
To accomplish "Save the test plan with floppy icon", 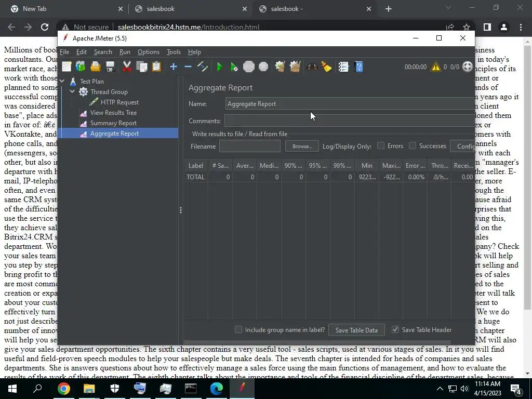I will click(110, 67).
